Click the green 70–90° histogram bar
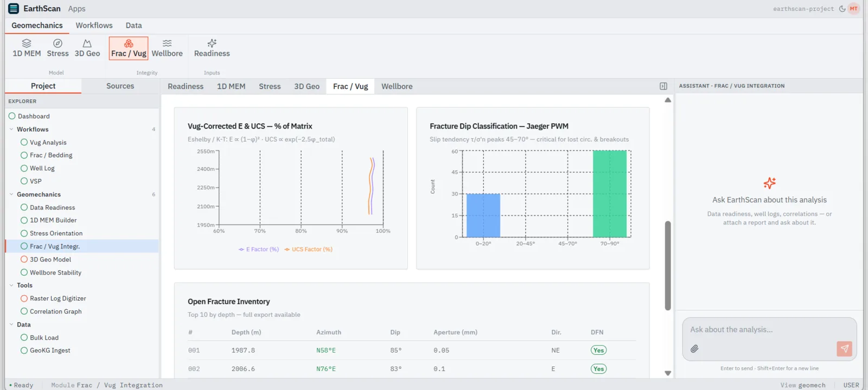 coord(610,194)
